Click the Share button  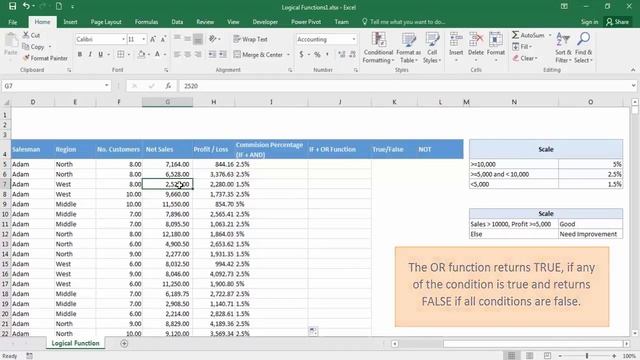pyautogui.click(x=618, y=22)
